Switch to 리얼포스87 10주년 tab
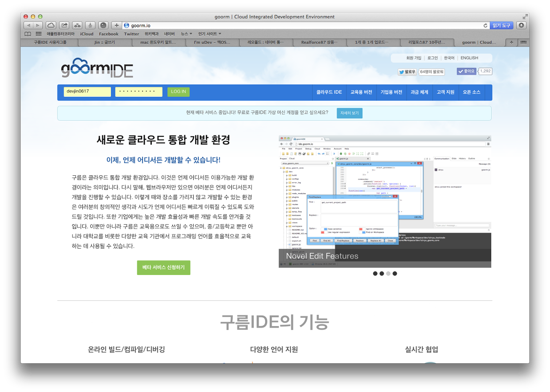 pos(426,42)
